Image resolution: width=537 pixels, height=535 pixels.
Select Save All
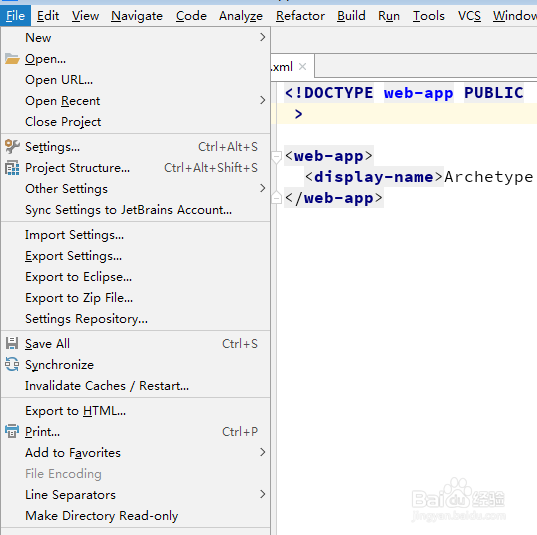(x=136, y=344)
